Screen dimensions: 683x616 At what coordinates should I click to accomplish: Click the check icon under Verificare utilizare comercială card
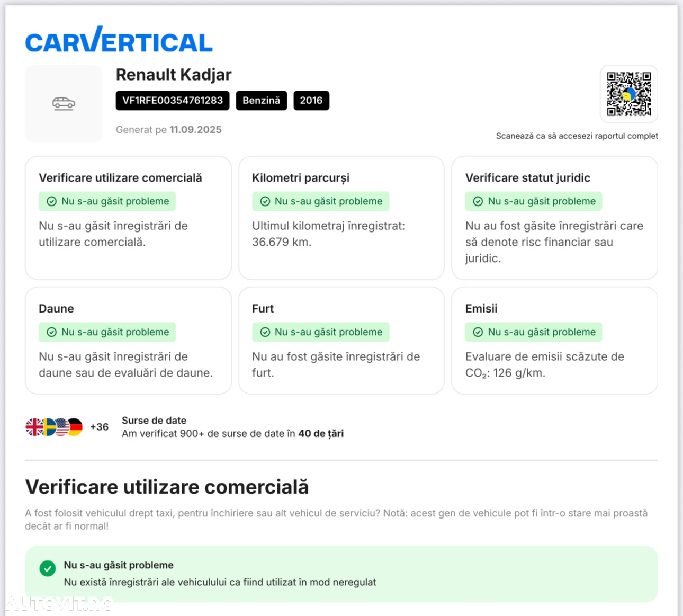[x=52, y=201]
